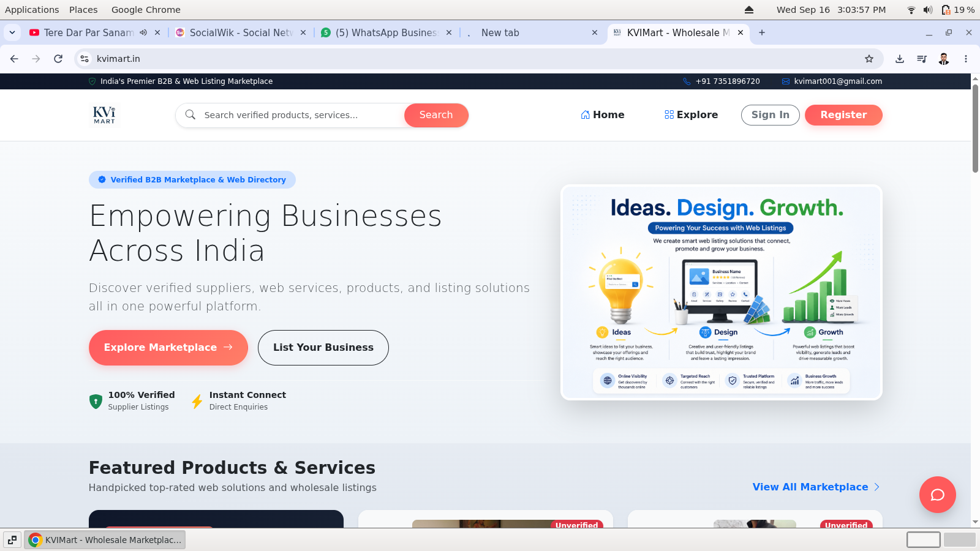Reload the kvimart.in page
The height and width of the screenshot is (551, 980).
pos(58,59)
